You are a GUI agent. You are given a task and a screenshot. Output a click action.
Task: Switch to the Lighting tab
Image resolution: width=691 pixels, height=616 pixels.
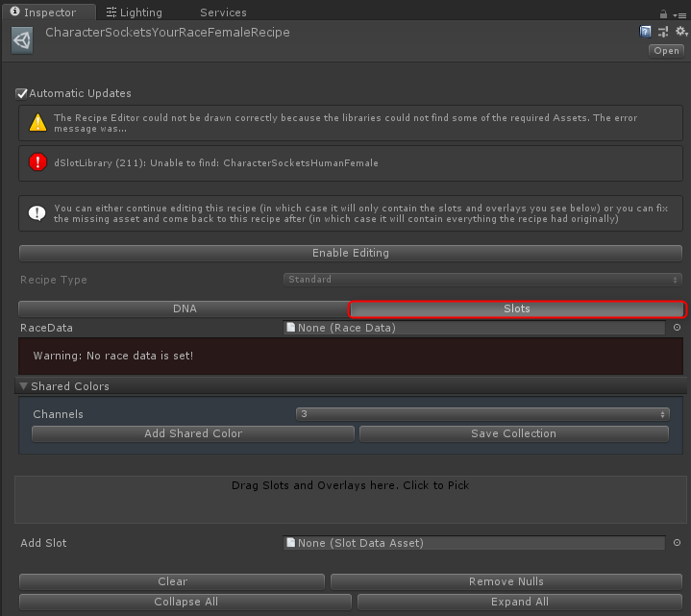point(134,12)
